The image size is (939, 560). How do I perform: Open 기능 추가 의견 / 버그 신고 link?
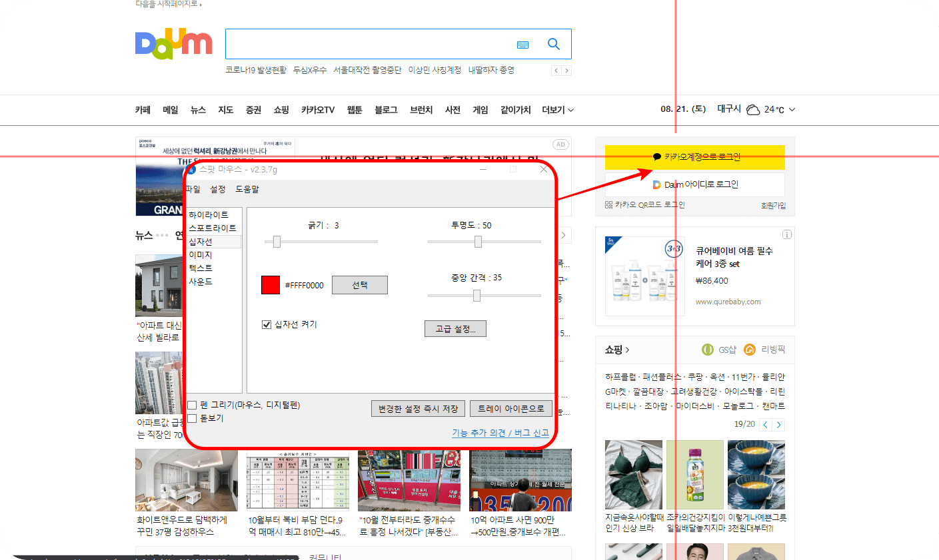tap(500, 433)
